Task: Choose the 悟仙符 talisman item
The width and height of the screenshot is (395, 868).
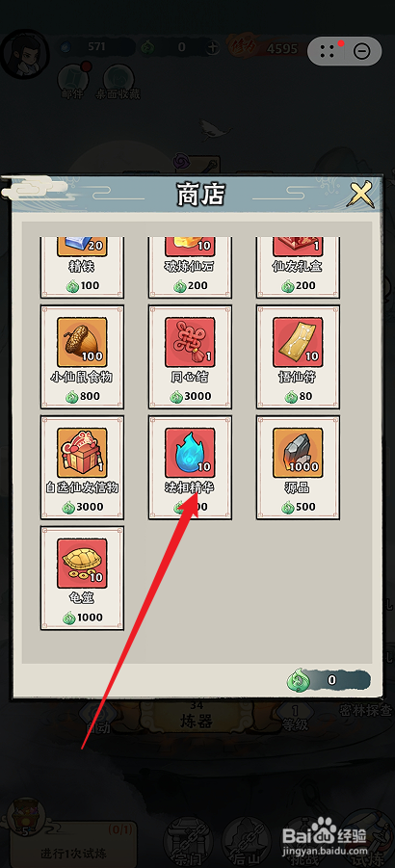Action: click(298, 357)
